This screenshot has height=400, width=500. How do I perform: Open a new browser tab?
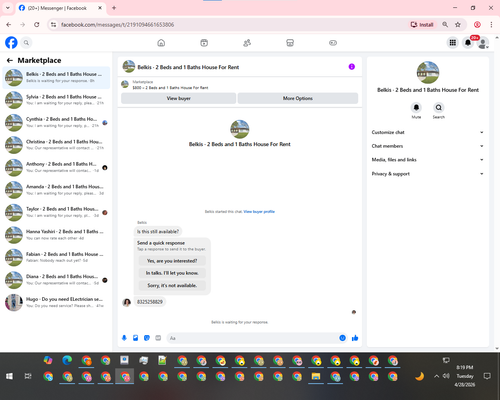pyautogui.click(x=114, y=8)
